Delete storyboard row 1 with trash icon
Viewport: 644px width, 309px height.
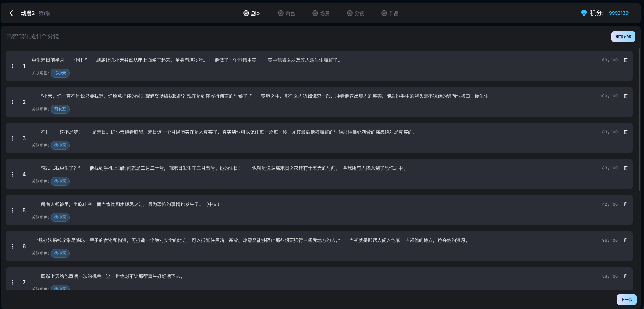point(626,60)
